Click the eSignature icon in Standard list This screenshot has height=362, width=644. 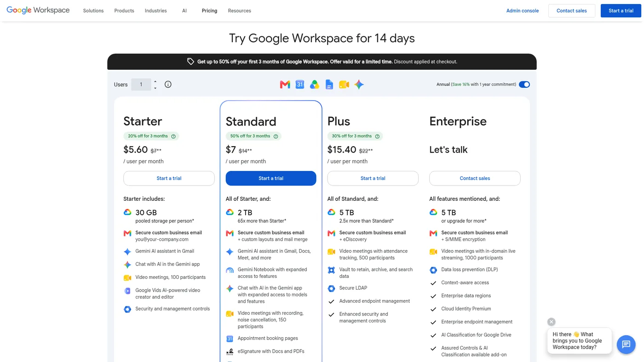click(x=230, y=352)
